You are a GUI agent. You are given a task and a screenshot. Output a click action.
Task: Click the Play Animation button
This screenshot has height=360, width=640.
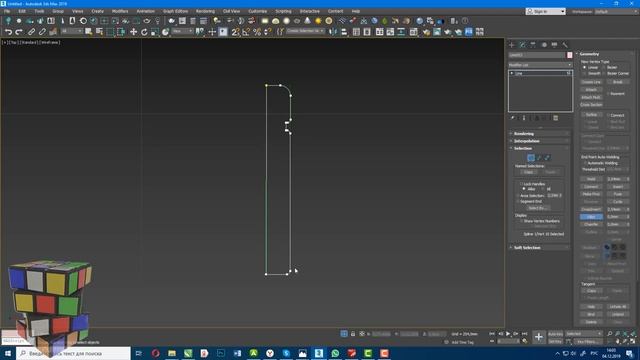[508, 334]
